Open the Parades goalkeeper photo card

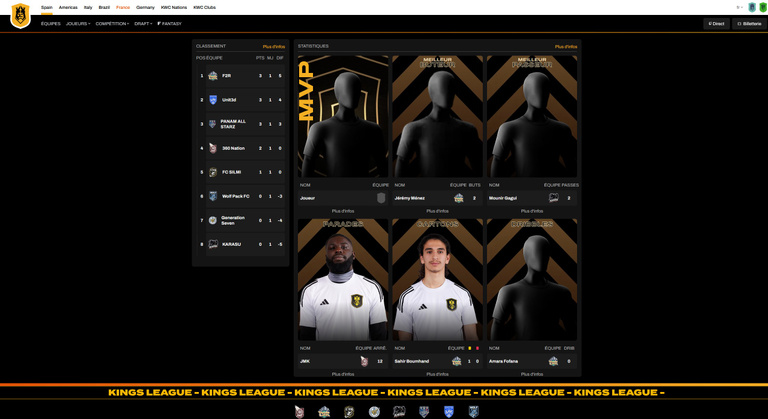point(343,279)
